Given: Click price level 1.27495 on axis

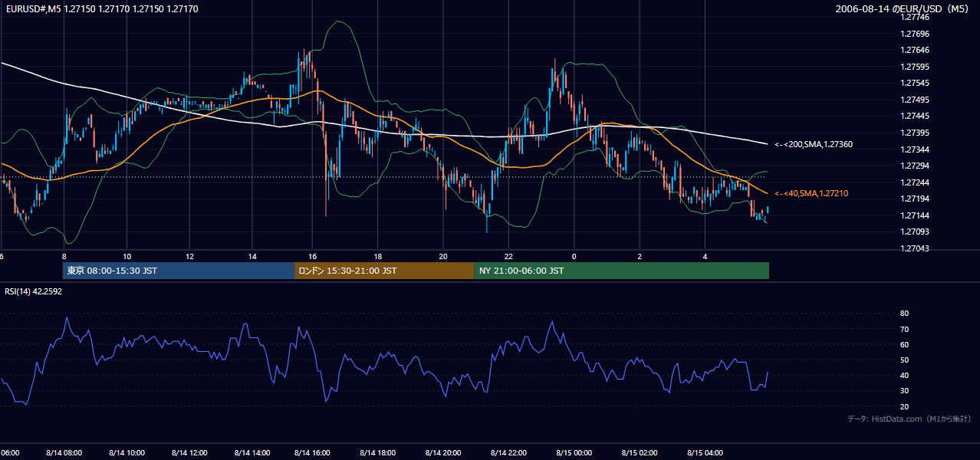Looking at the screenshot, I should [x=915, y=100].
